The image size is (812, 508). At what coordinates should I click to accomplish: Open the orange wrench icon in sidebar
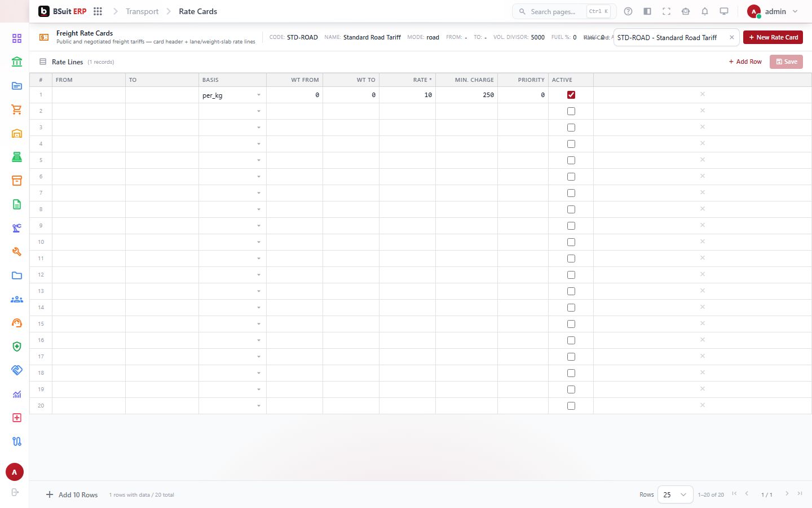17,252
